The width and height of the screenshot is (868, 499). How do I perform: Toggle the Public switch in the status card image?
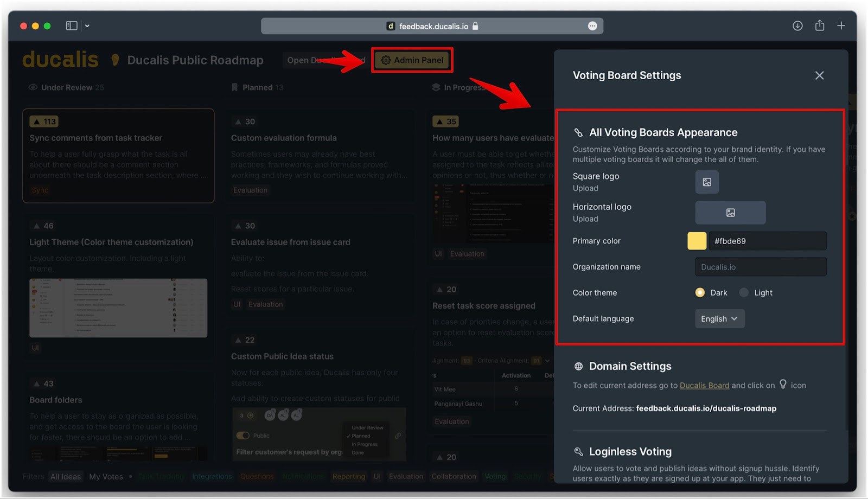pyautogui.click(x=242, y=436)
